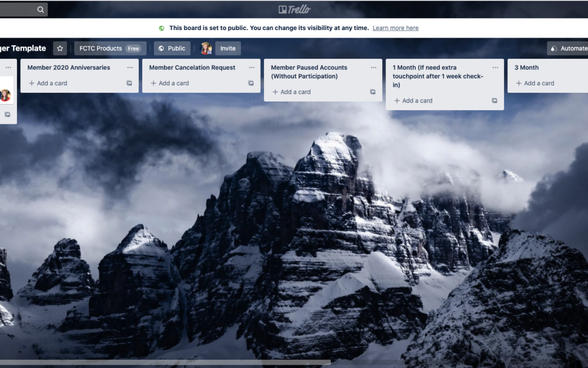The image size is (588, 368).
Task: Star this board
Action: pos(60,49)
